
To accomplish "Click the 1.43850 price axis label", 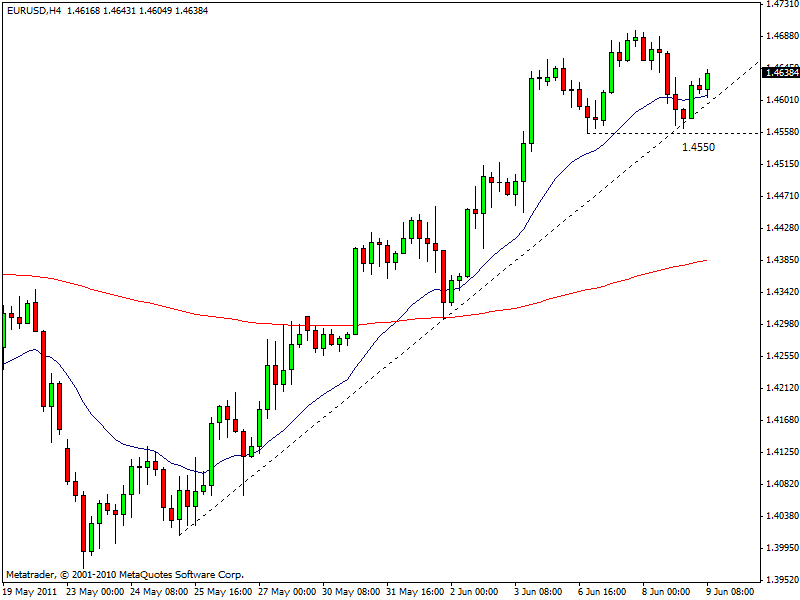I will click(x=780, y=260).
